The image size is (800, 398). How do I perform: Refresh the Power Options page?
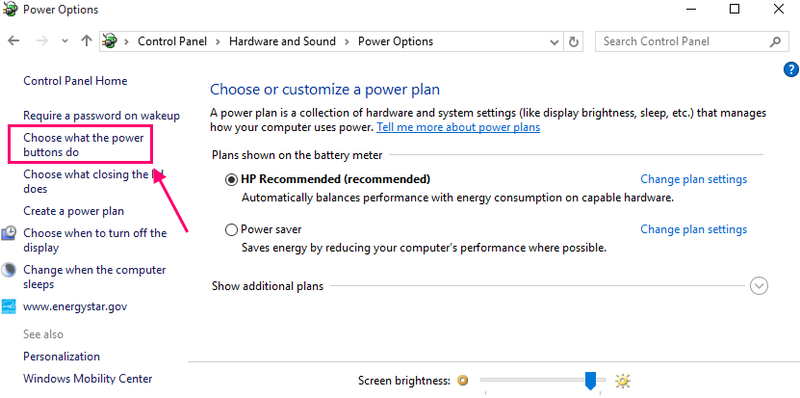[x=573, y=42]
